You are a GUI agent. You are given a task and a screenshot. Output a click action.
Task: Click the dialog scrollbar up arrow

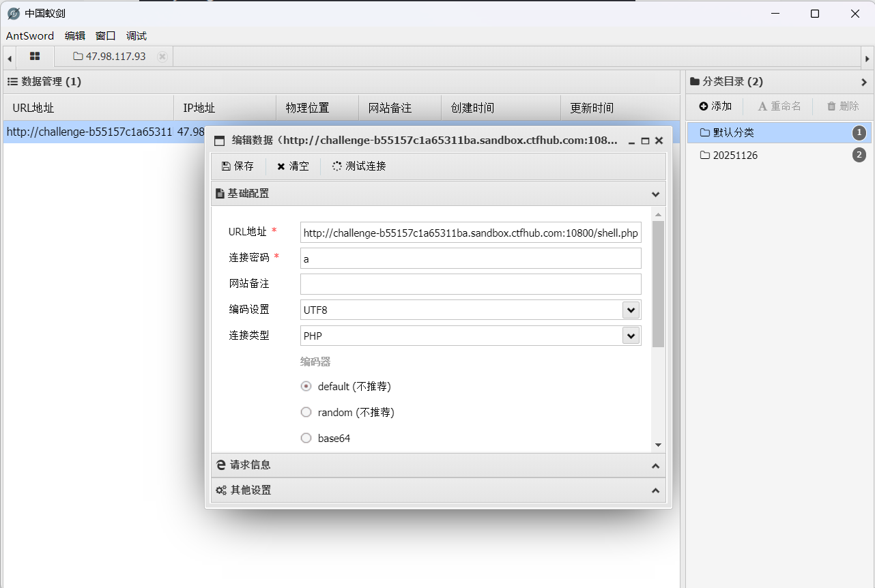pyautogui.click(x=658, y=215)
